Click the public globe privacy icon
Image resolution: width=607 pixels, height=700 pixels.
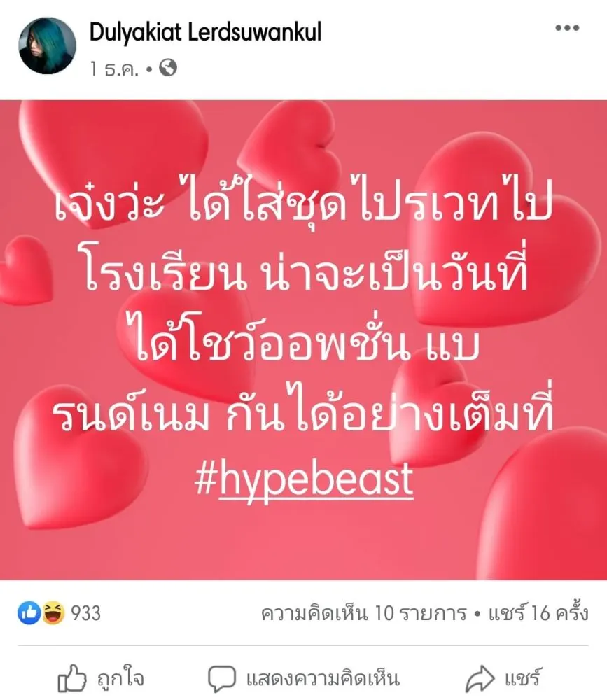[x=168, y=68]
